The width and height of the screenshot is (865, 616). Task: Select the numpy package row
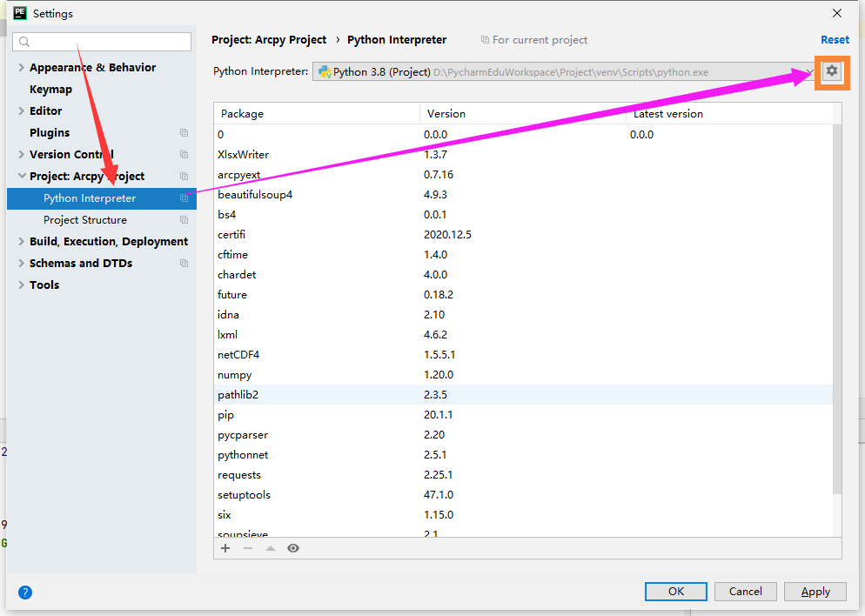pyautogui.click(x=523, y=374)
